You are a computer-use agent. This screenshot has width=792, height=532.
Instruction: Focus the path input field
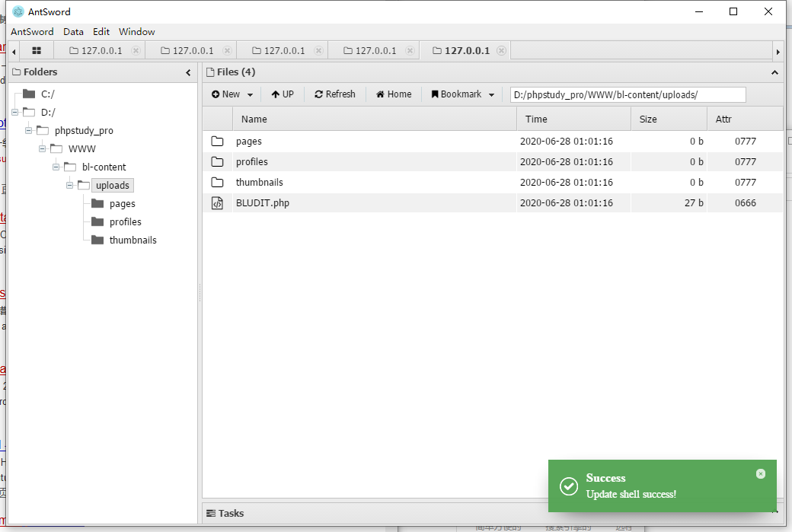[628, 94]
